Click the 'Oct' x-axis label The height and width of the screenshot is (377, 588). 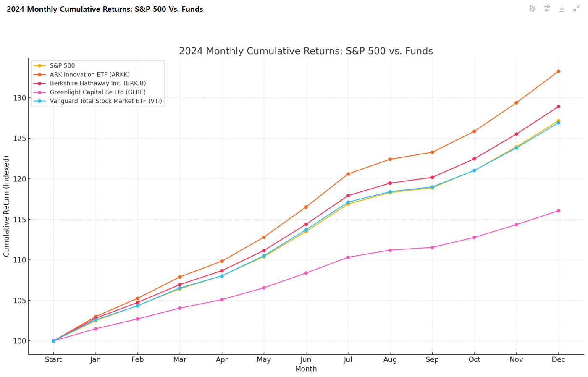point(474,359)
